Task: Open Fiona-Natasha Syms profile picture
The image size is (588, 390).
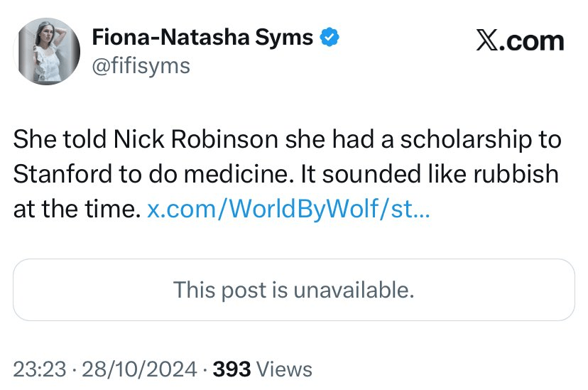Action: (x=48, y=50)
